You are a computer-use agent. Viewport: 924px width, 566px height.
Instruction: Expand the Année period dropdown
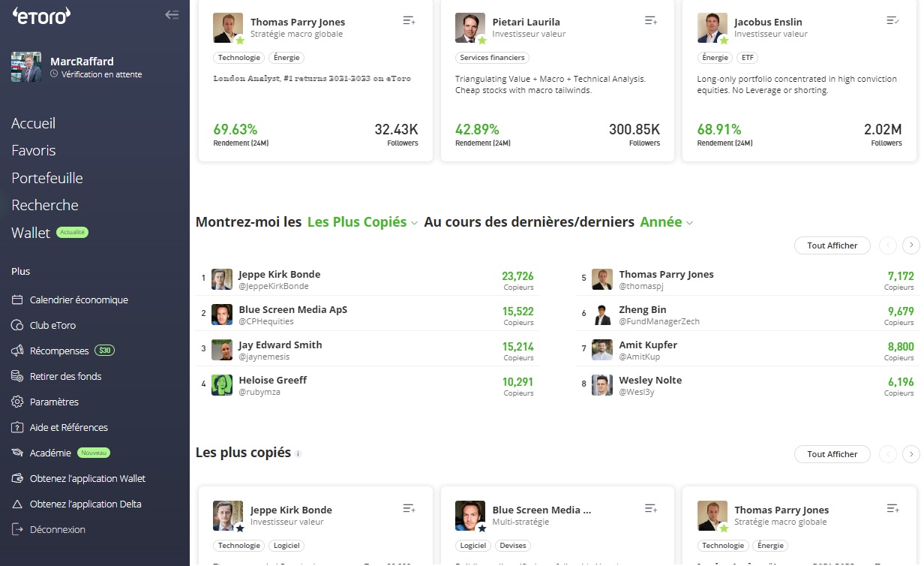tap(666, 222)
